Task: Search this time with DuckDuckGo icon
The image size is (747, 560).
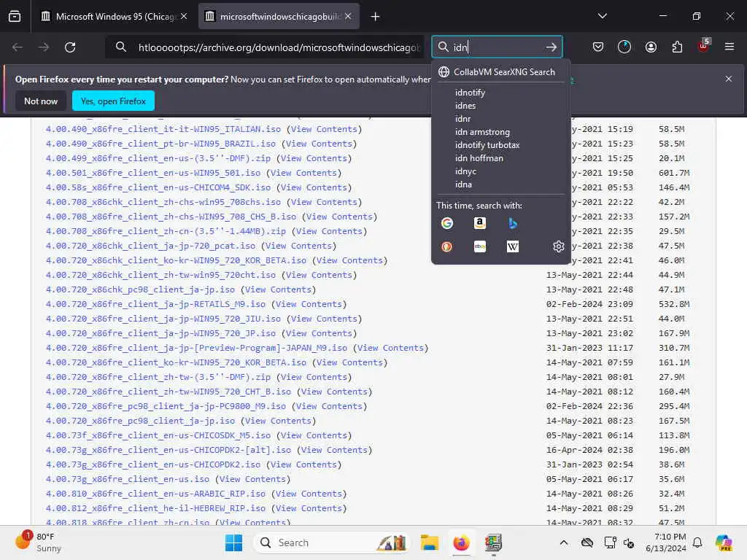Action: click(447, 246)
